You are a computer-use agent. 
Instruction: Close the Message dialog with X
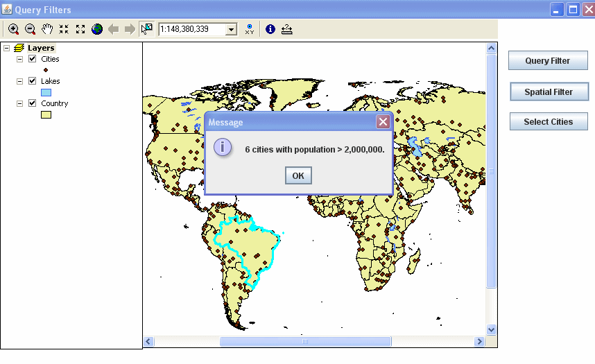383,122
